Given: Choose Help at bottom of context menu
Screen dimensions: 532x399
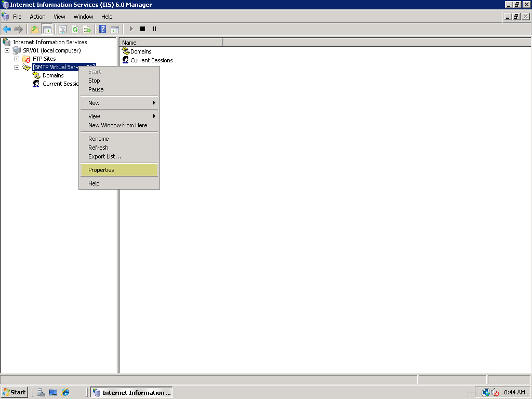Looking at the screenshot, I should 119,183.
